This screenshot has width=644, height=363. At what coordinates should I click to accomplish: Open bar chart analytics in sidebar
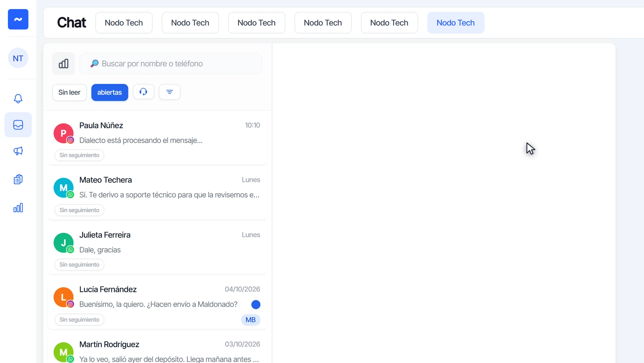click(18, 208)
